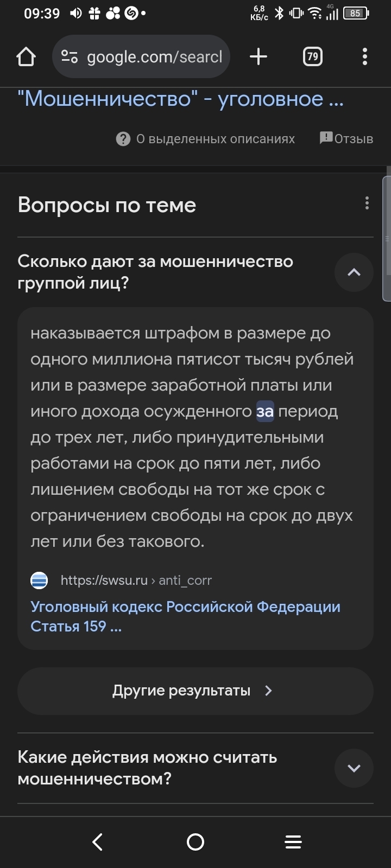Open Chrome three-dot overflow menu
This screenshot has width=391, height=868.
(365, 56)
